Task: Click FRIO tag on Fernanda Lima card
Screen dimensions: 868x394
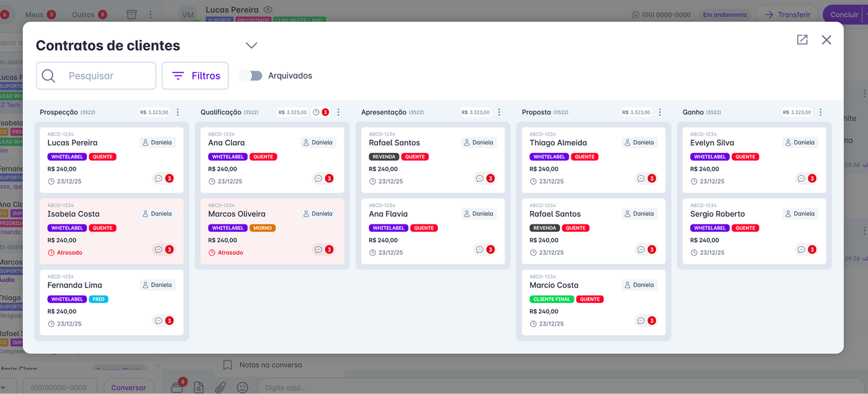Action: pos(98,299)
